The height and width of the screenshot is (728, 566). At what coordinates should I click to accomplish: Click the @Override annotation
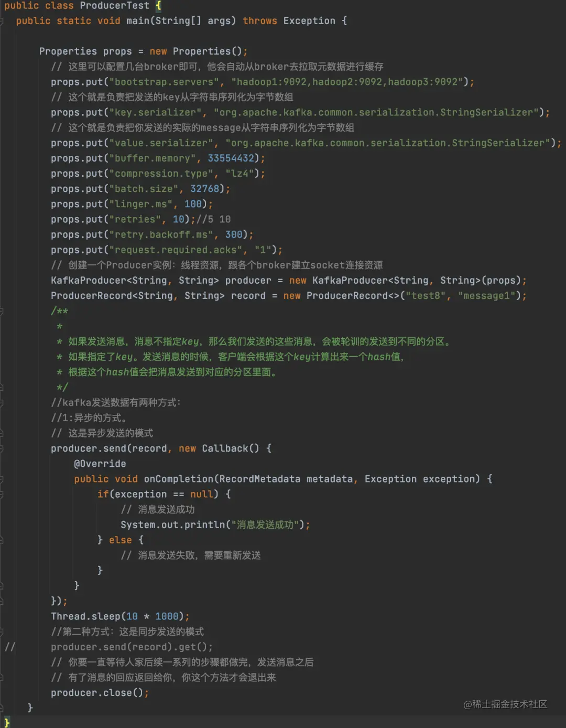100,463
